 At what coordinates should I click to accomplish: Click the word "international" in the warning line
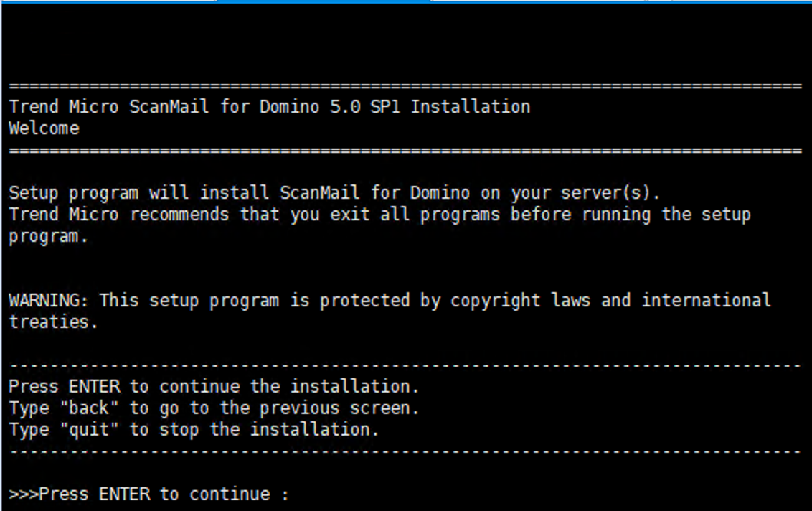pyautogui.click(x=706, y=301)
